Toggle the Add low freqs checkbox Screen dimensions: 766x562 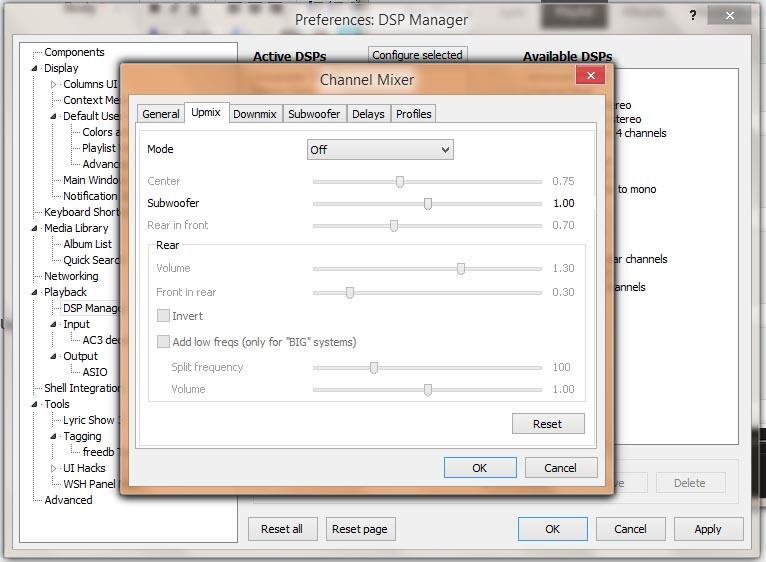163,342
